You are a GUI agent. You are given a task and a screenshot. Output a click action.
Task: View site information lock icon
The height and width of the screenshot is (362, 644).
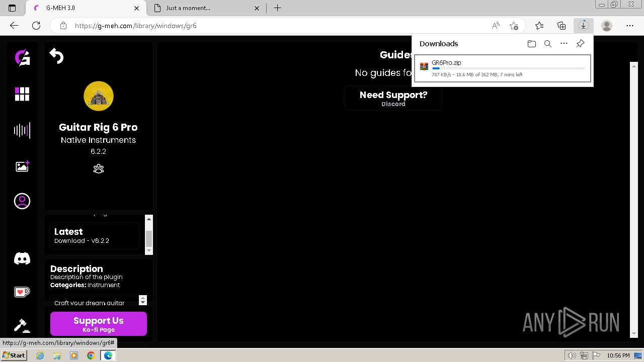(63, 26)
